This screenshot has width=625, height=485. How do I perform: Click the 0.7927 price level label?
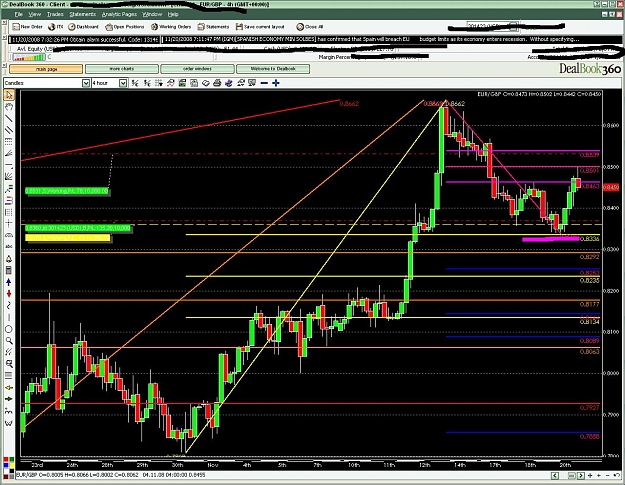[589, 408]
